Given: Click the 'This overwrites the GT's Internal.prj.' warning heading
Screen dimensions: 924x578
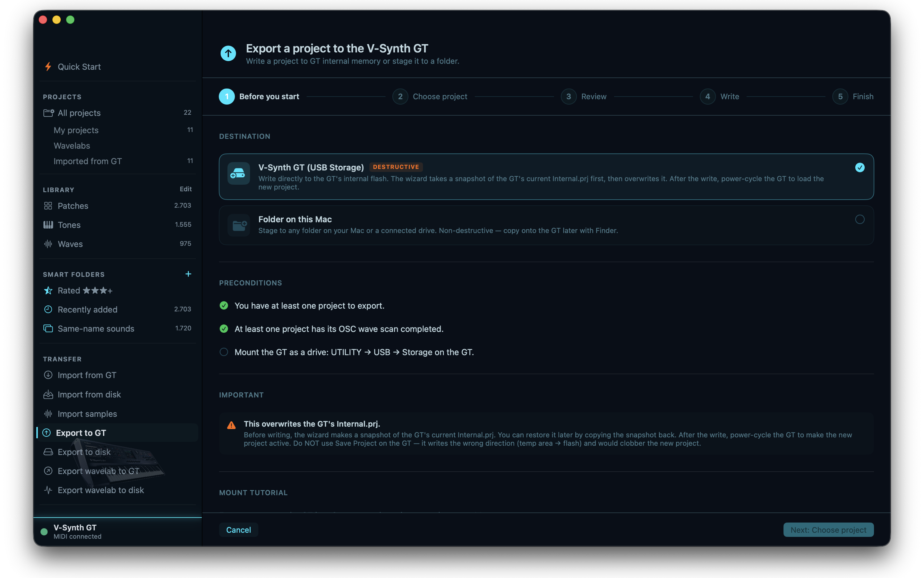Looking at the screenshot, I should pos(312,424).
